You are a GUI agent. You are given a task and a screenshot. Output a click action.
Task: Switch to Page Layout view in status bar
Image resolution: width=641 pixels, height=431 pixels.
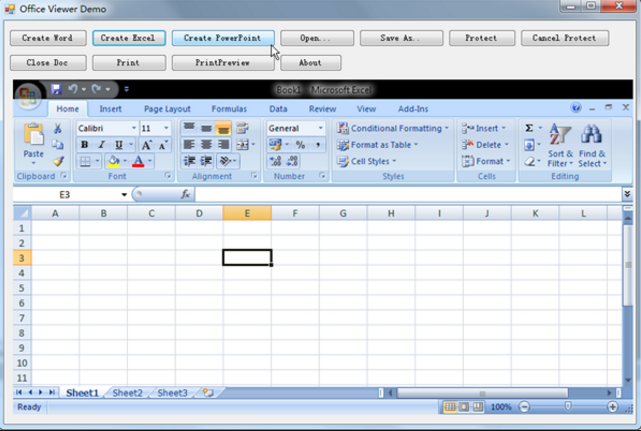click(x=464, y=407)
